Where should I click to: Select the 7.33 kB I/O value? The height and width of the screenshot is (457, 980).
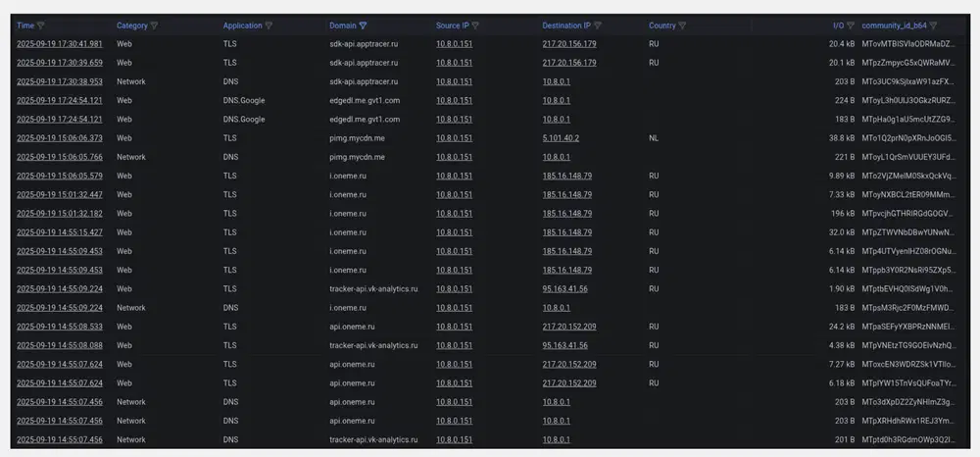click(x=842, y=194)
